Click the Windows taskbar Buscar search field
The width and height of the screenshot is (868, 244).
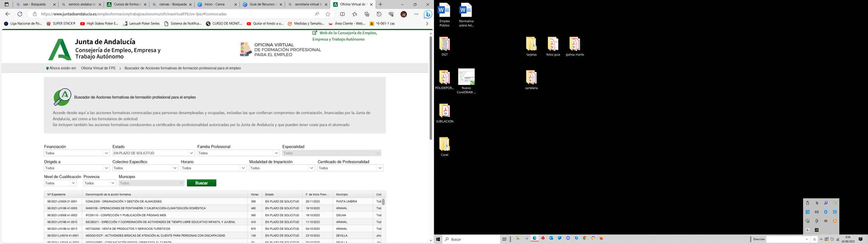472,239
